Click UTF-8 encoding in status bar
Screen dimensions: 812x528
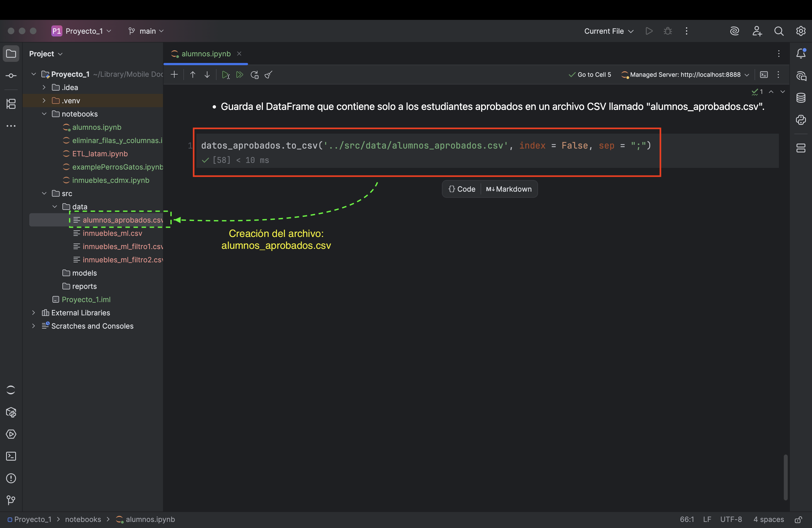coord(731,519)
